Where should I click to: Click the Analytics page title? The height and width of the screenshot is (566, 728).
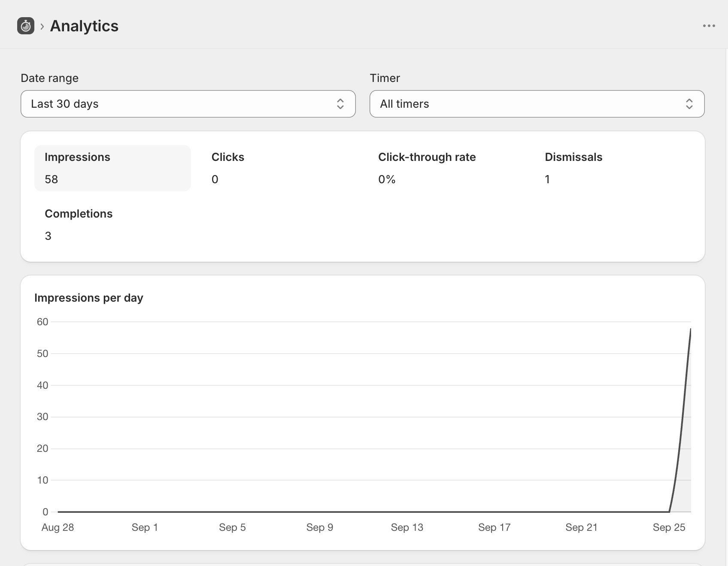tap(84, 26)
